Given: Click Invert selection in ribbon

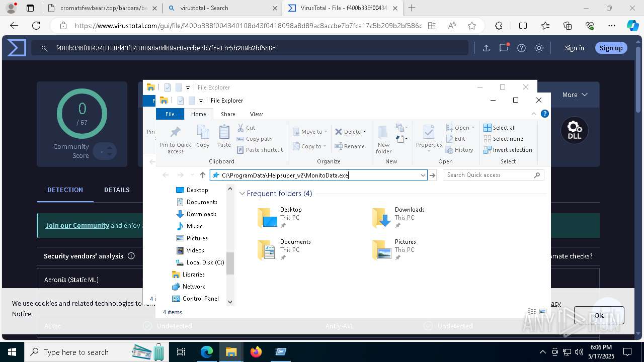Looking at the screenshot, I should (508, 150).
